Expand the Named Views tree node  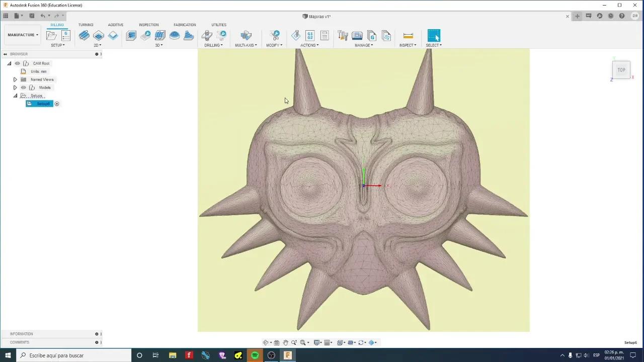click(x=15, y=79)
